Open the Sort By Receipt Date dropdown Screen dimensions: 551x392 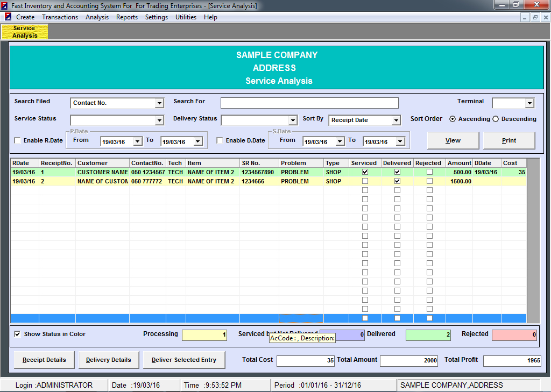coord(396,120)
